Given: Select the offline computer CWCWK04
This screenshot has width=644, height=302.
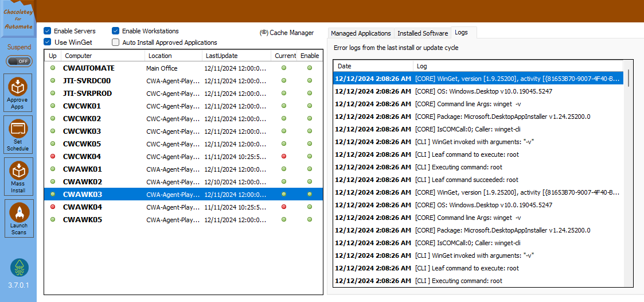Looking at the screenshot, I should pos(183,156).
